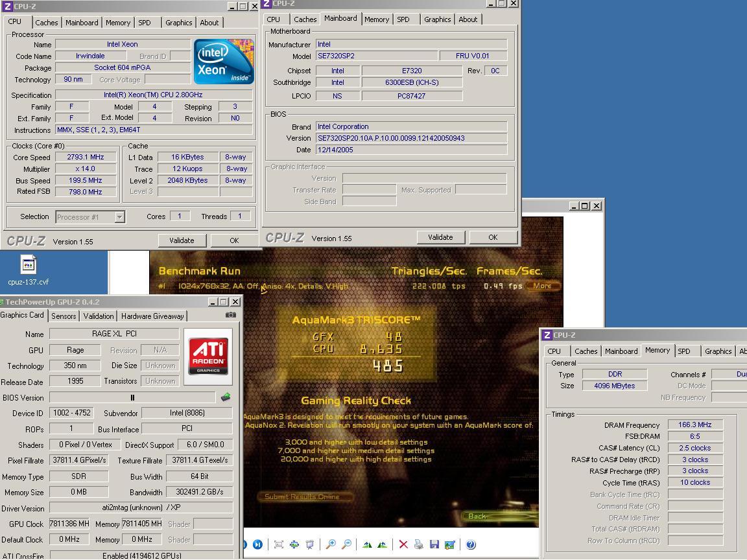Click OK in the Mainboard CPU-Z window
The height and width of the screenshot is (560, 747).
[493, 237]
